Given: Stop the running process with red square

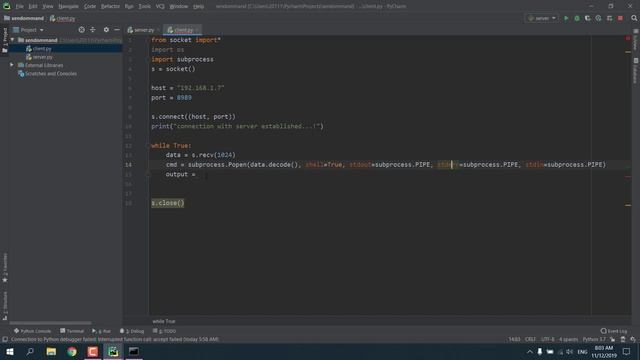Looking at the screenshot, I should [620, 18].
